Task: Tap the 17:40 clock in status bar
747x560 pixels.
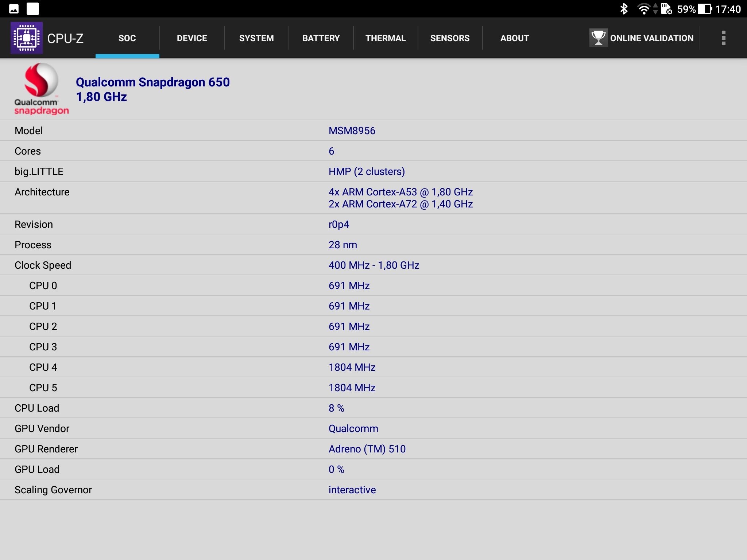Action: (x=728, y=9)
